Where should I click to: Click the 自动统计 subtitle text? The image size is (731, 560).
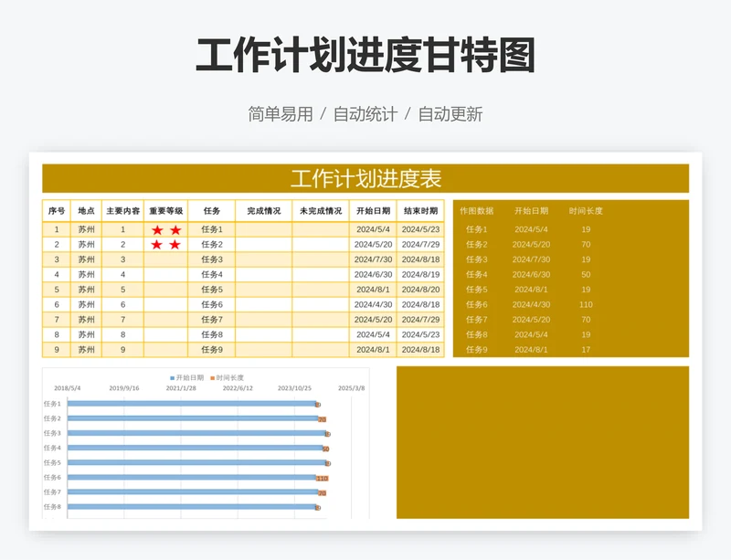pyautogui.click(x=365, y=114)
